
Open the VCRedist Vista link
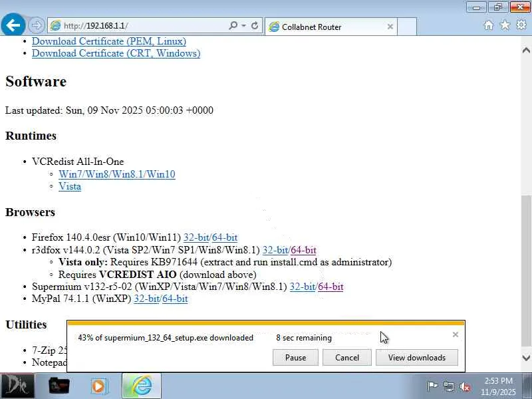tap(70, 186)
